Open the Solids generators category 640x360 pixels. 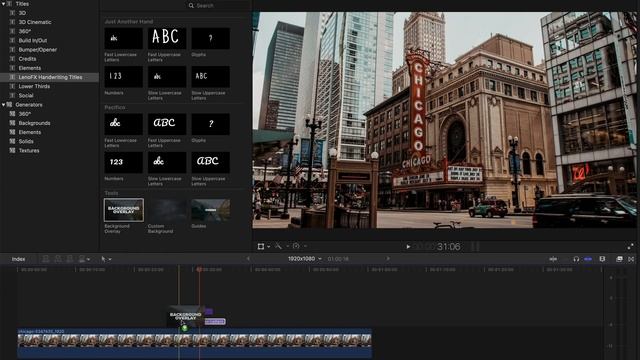(x=26, y=142)
